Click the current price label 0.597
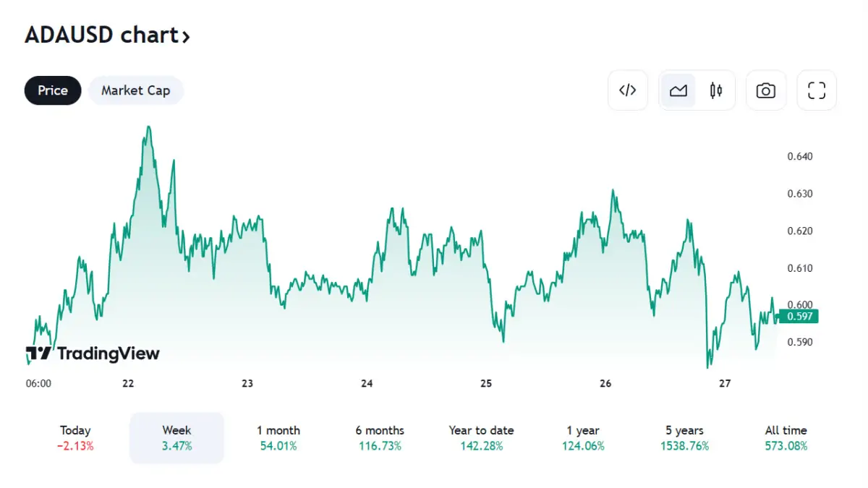This screenshot has height=488, width=868. point(799,315)
